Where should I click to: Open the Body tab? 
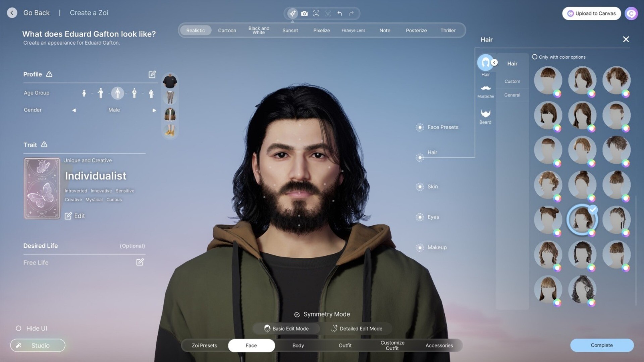tap(298, 345)
